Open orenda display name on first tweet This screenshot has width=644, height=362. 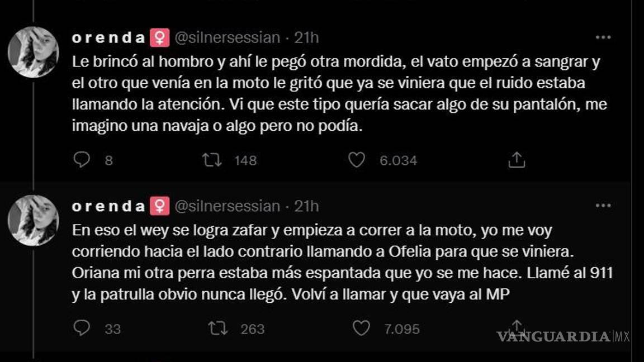point(108,37)
